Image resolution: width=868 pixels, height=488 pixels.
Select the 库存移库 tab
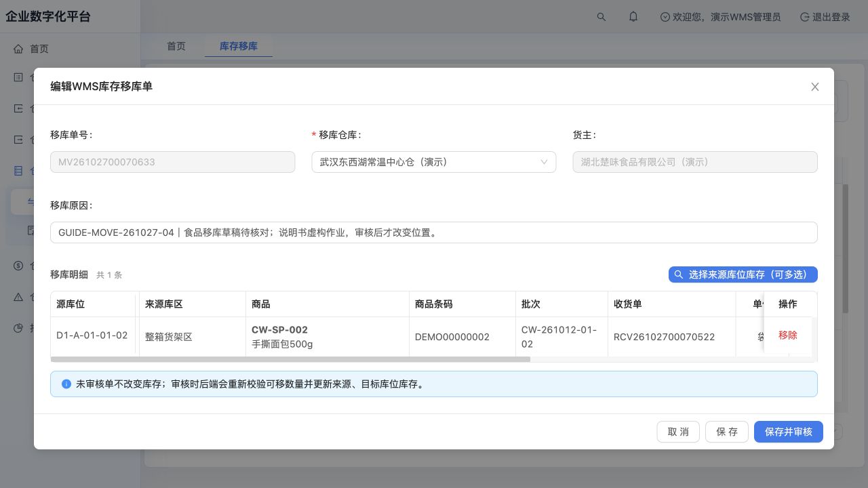point(239,46)
